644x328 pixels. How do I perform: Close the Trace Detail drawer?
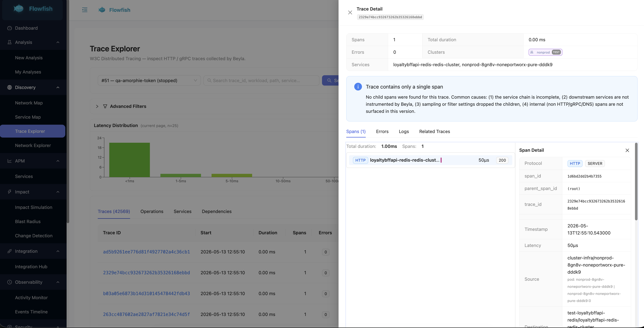(x=350, y=12)
